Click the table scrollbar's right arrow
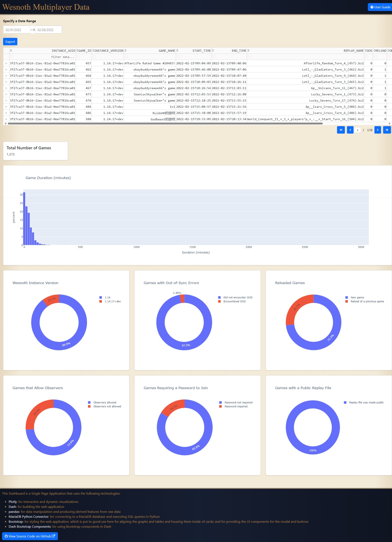Viewport: 392px width, 542px height. pos(390,123)
